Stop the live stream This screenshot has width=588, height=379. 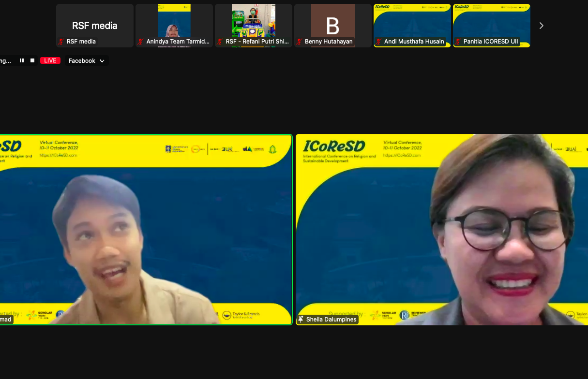32,60
